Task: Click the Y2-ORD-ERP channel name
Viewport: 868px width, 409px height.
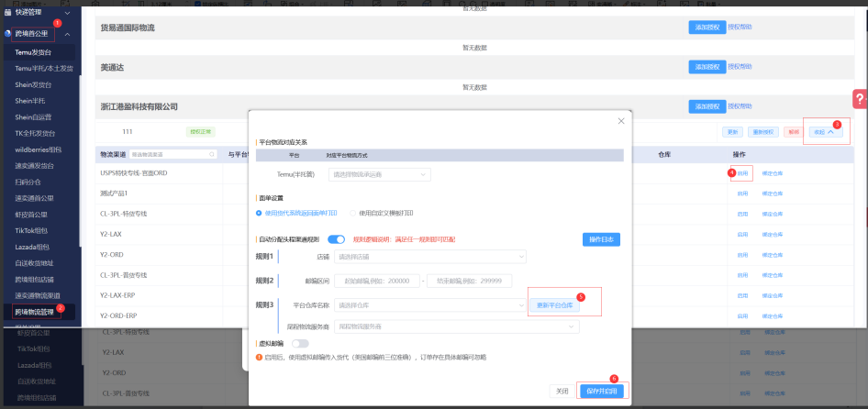Action: 118,316
